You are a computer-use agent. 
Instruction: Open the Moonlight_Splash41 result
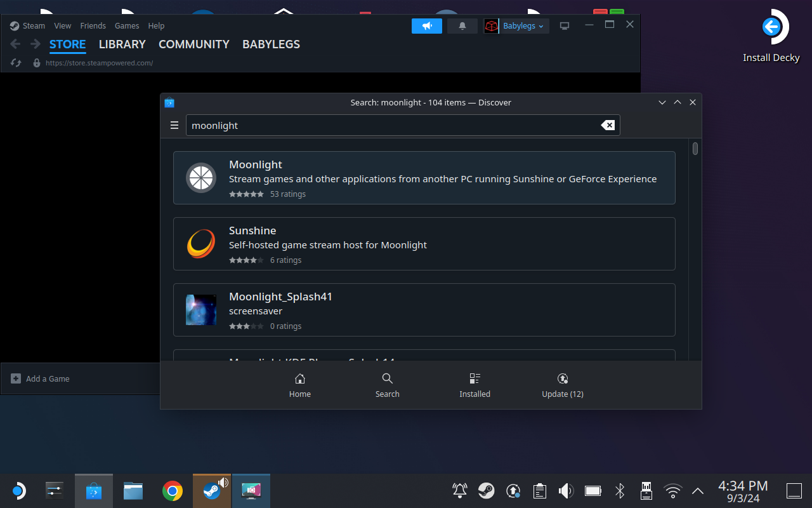(x=424, y=310)
